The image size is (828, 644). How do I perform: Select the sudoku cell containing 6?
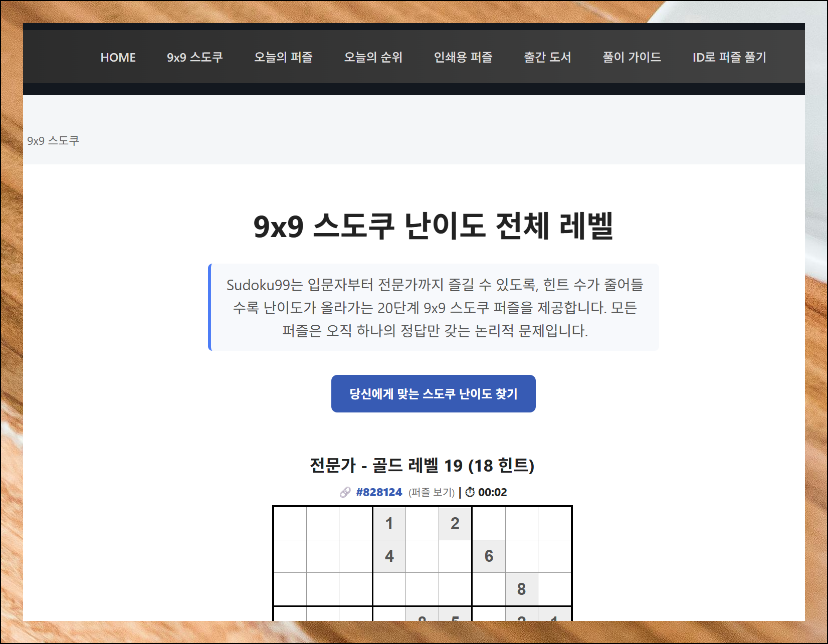[x=489, y=556]
